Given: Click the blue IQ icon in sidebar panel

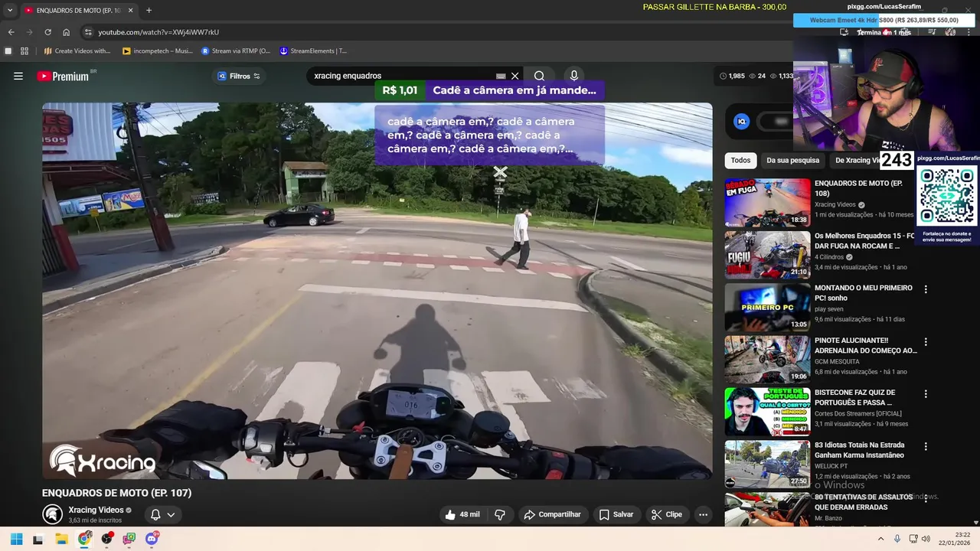Looking at the screenshot, I should click(741, 122).
